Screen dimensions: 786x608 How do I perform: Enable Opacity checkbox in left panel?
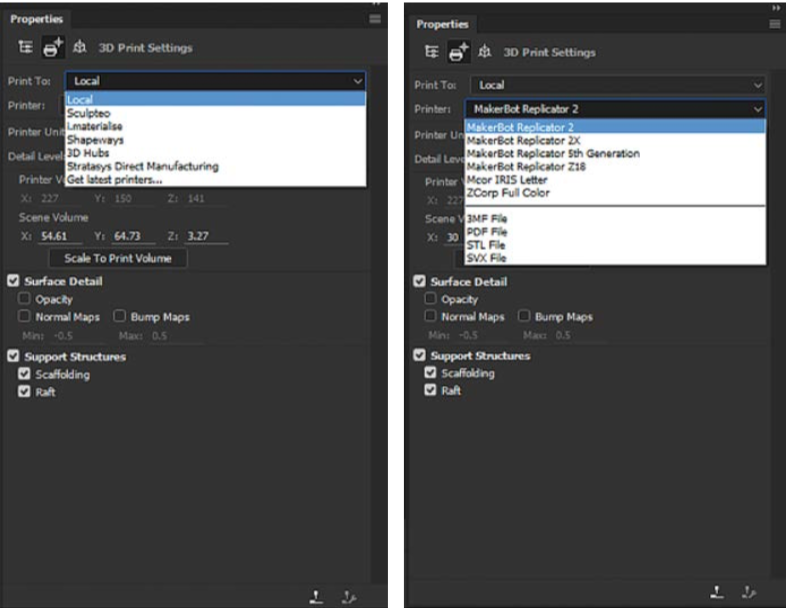click(25, 299)
